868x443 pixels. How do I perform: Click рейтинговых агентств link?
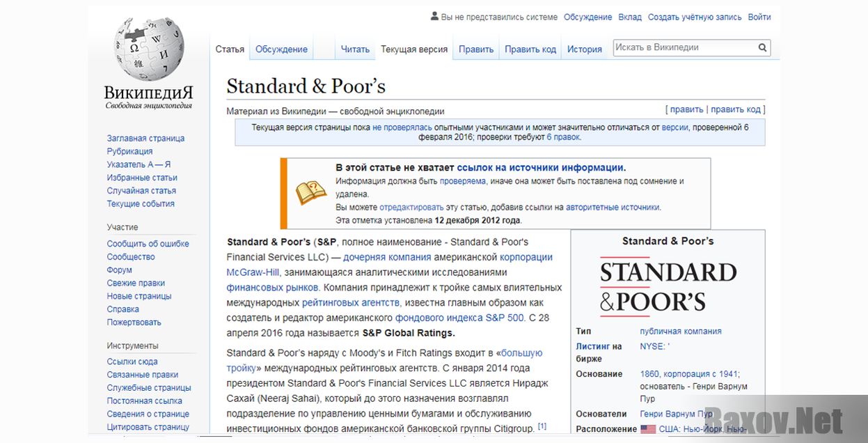coord(351,303)
